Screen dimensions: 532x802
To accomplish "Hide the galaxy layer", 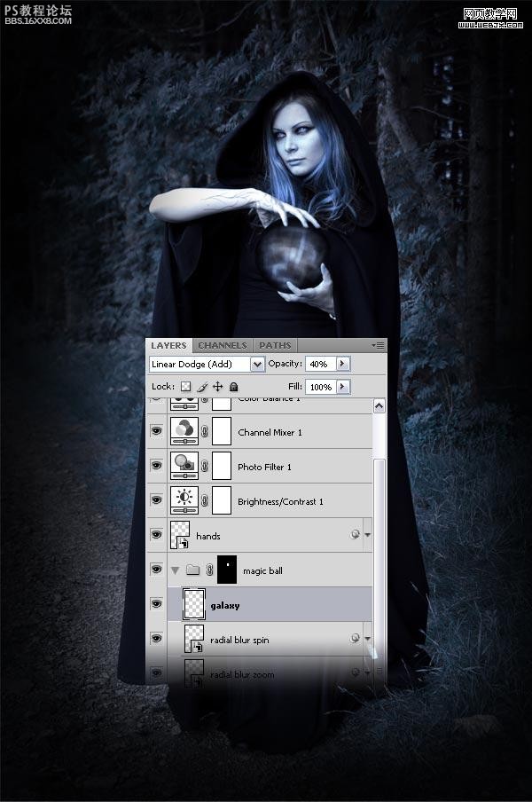I will tap(157, 604).
